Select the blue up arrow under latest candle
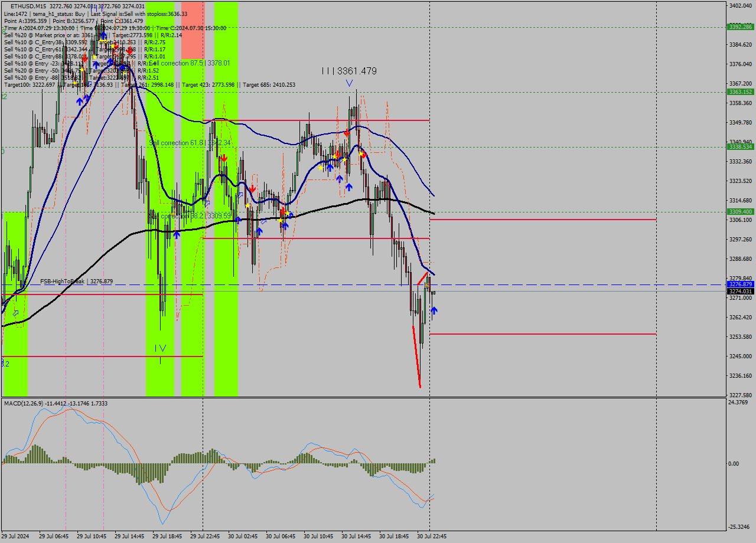This screenshot has width=756, height=543. 434,310
